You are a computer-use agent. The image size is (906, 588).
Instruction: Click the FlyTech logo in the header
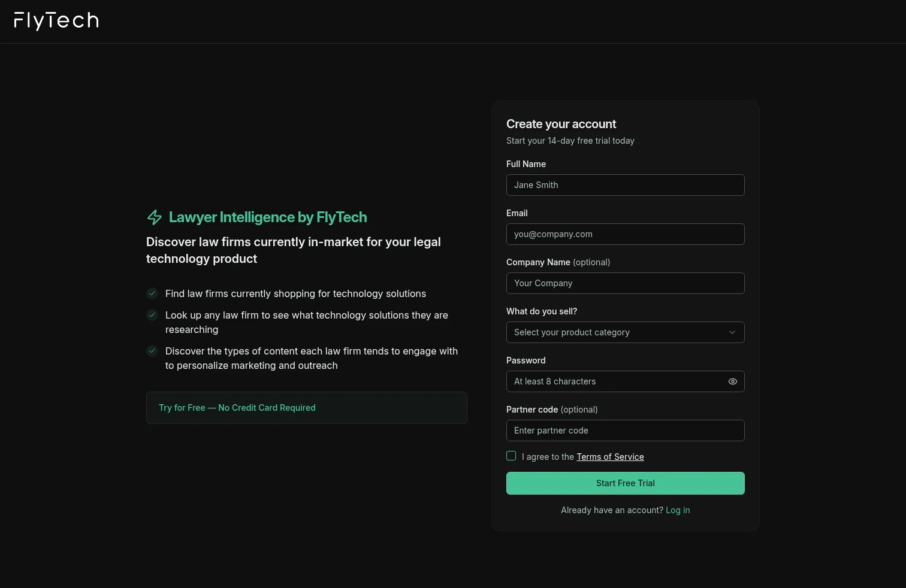click(x=56, y=21)
